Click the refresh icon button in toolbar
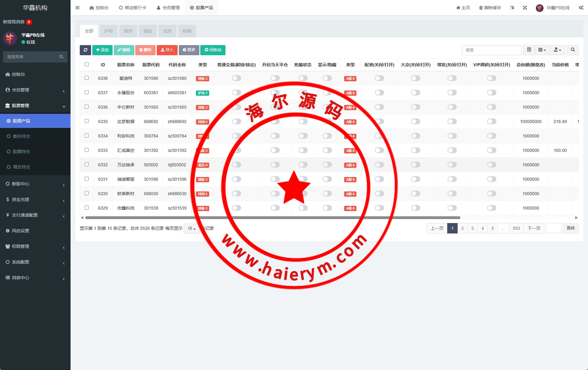 tap(85, 50)
